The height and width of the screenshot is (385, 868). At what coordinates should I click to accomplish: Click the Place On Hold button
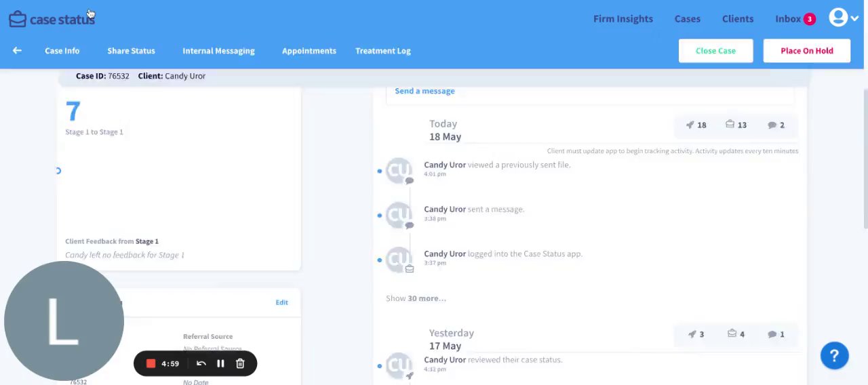coord(806,51)
